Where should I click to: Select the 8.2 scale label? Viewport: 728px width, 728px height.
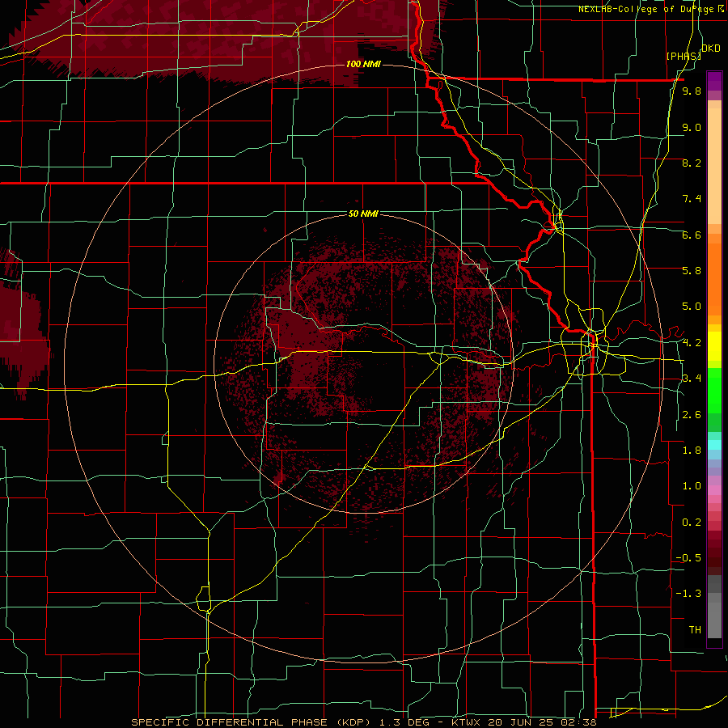click(x=692, y=163)
